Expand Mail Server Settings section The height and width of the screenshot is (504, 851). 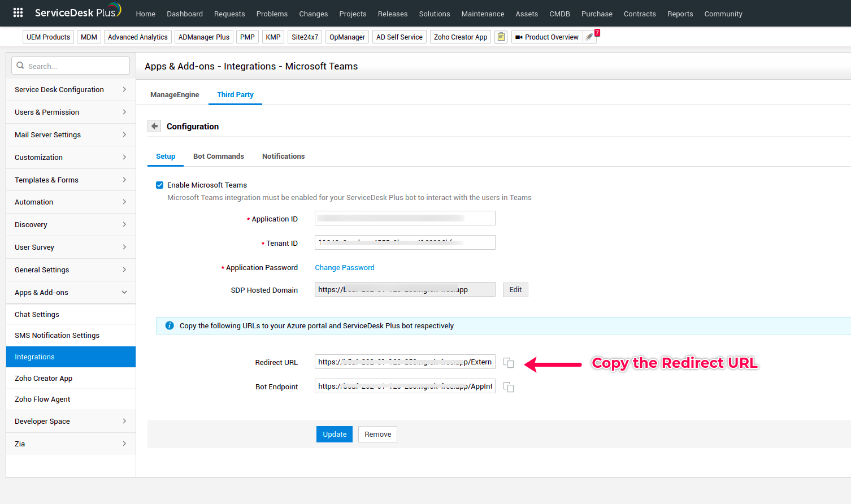(x=71, y=135)
